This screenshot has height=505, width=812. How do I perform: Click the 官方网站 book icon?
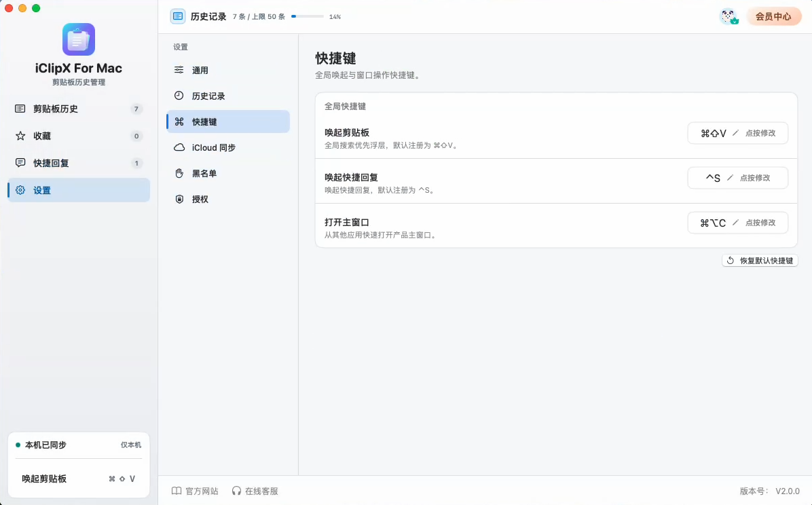pyautogui.click(x=177, y=491)
